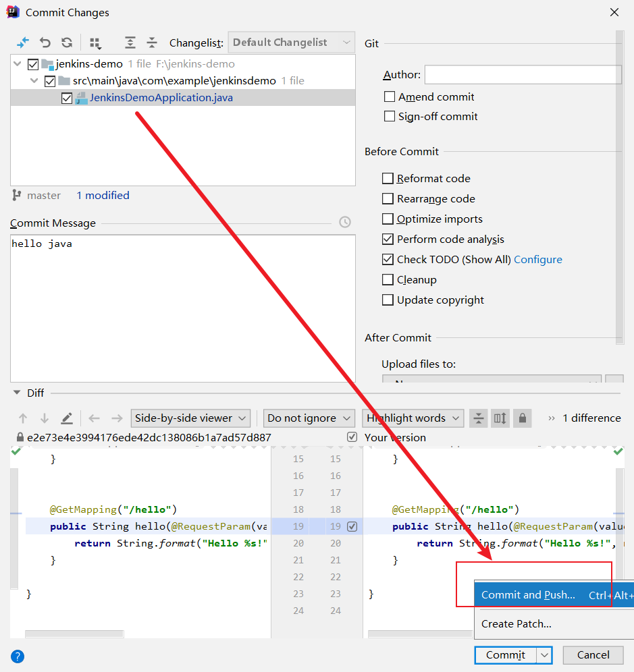The image size is (634, 672).
Task: Open the Highlight words dropdown
Action: (413, 418)
